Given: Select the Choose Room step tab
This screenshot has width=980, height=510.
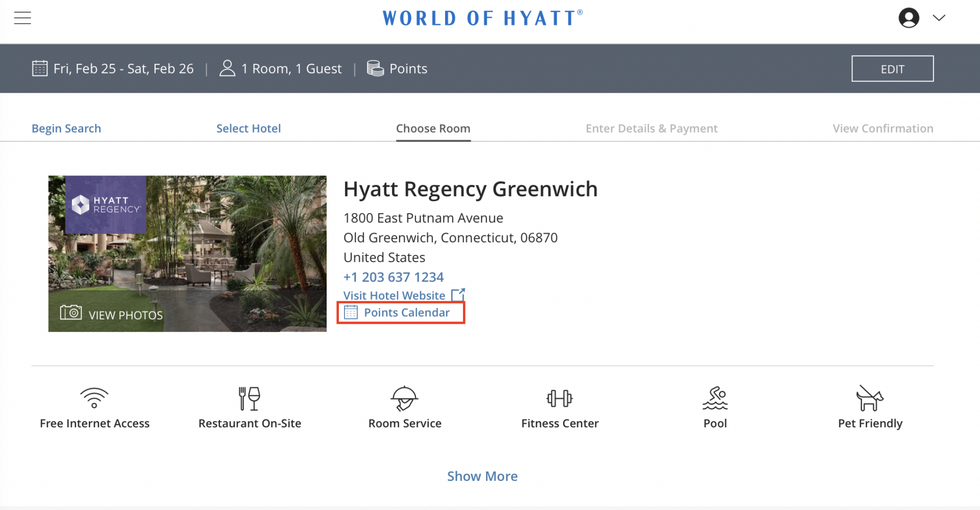Looking at the screenshot, I should pyautogui.click(x=433, y=129).
